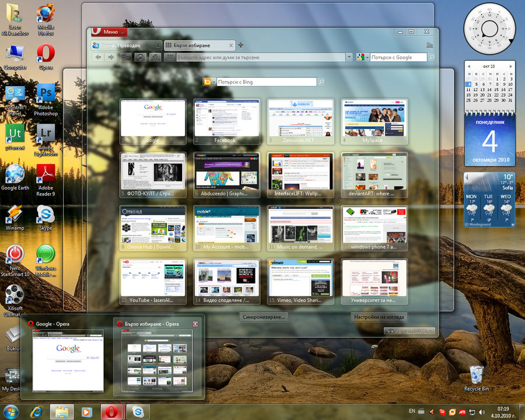Open the Adobe Reader 9 desktop icon
This screenshot has width=525, height=420.
(x=45, y=180)
